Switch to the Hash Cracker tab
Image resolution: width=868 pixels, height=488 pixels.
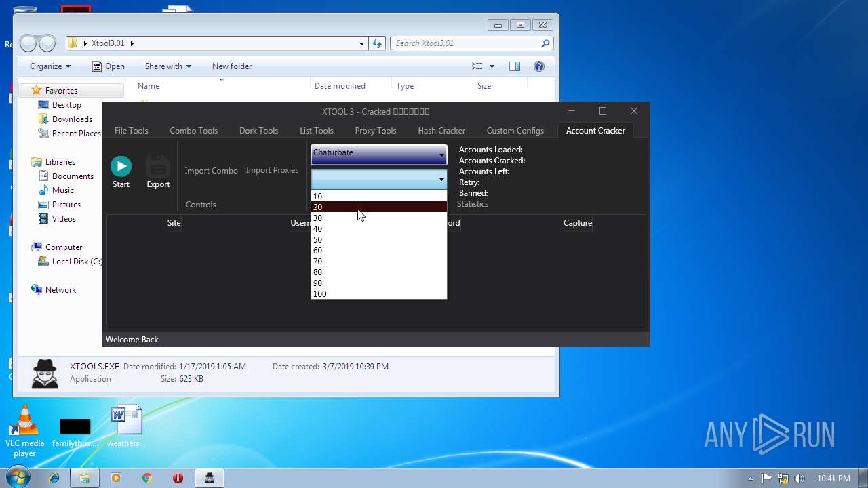[x=441, y=131]
